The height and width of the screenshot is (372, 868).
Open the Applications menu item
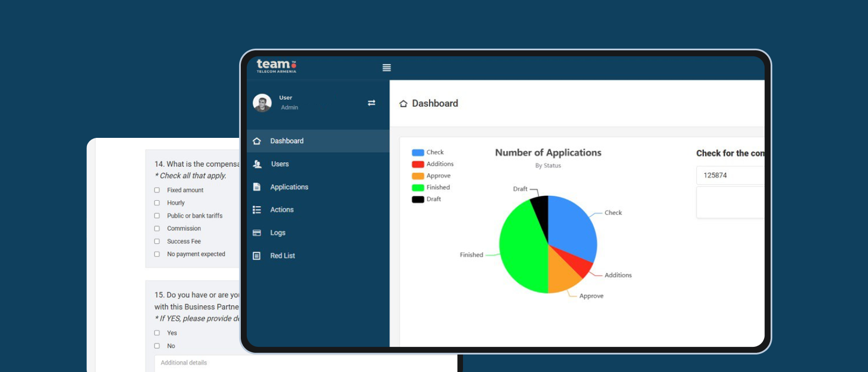(318, 187)
